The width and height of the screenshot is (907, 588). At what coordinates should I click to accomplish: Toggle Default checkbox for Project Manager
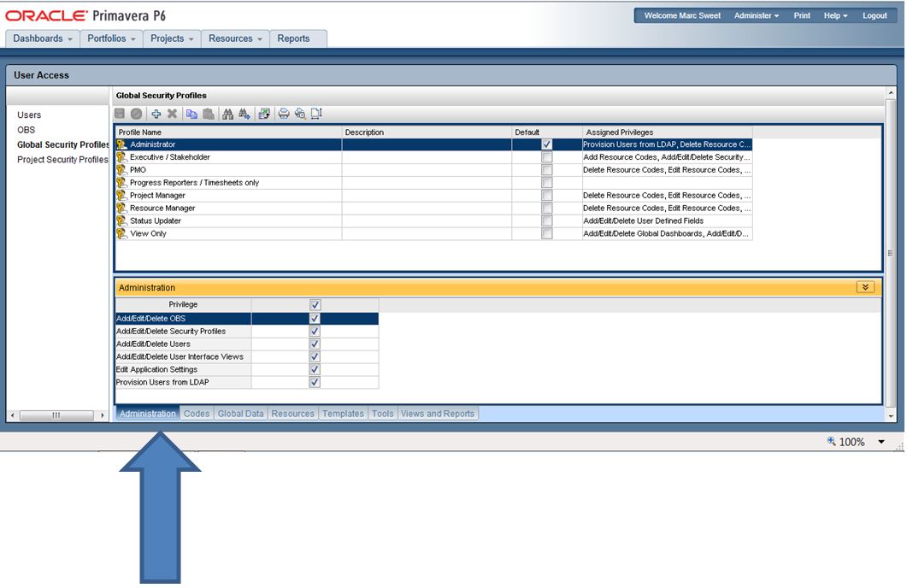tap(546, 196)
